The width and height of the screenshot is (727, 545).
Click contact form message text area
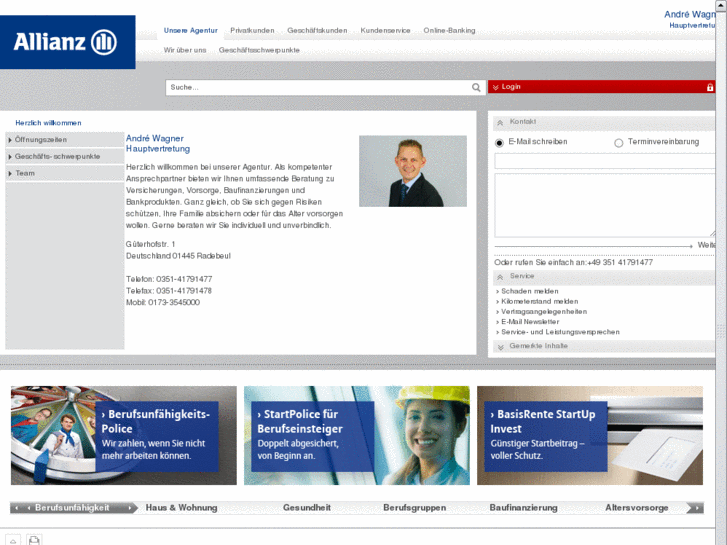pos(605,205)
